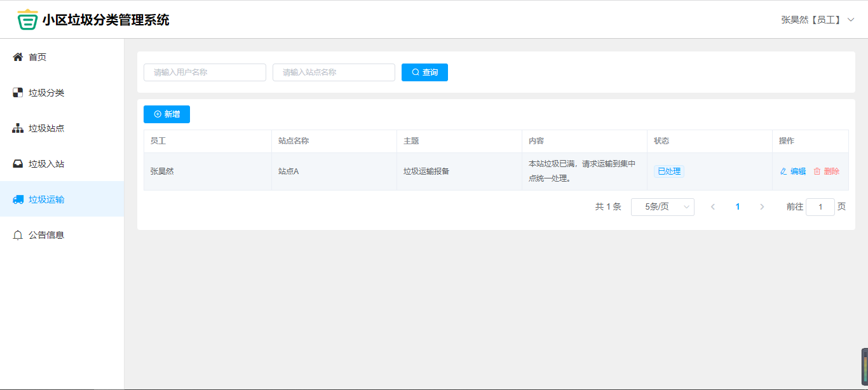Click the 垃圾运输 truck icon
The width and height of the screenshot is (868, 390).
coord(18,199)
